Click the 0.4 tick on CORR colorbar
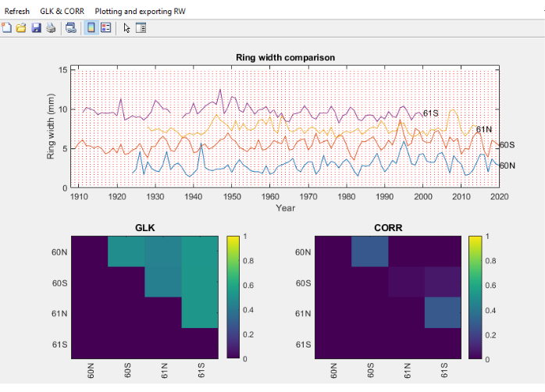 pyautogui.click(x=490, y=310)
